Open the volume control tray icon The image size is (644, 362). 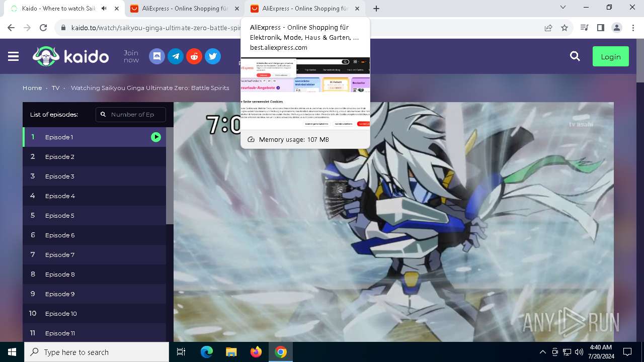coord(579,352)
